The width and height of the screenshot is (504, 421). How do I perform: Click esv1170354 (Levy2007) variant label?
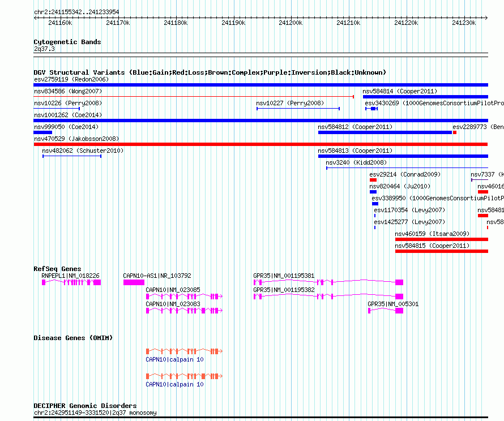click(x=409, y=210)
